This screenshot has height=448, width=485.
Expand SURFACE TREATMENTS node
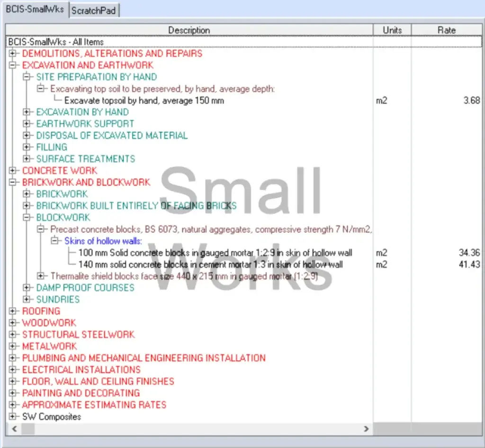pyautogui.click(x=27, y=158)
